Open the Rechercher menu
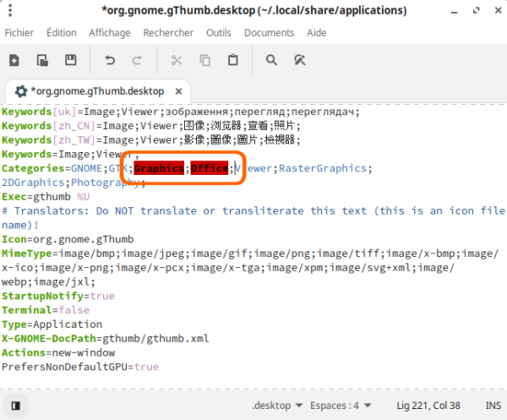This screenshot has width=507, height=420. [168, 33]
